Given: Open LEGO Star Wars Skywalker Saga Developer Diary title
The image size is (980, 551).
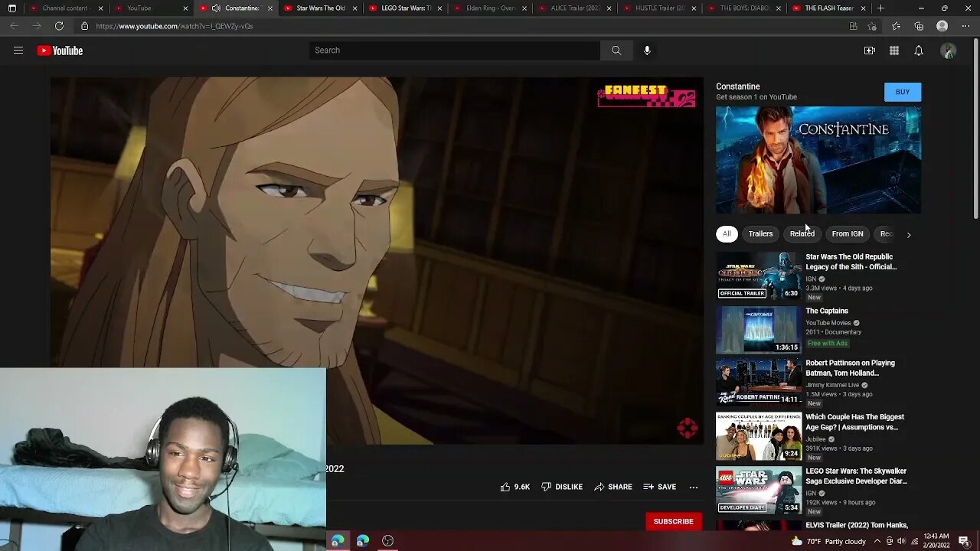Looking at the screenshot, I should pyautogui.click(x=856, y=476).
